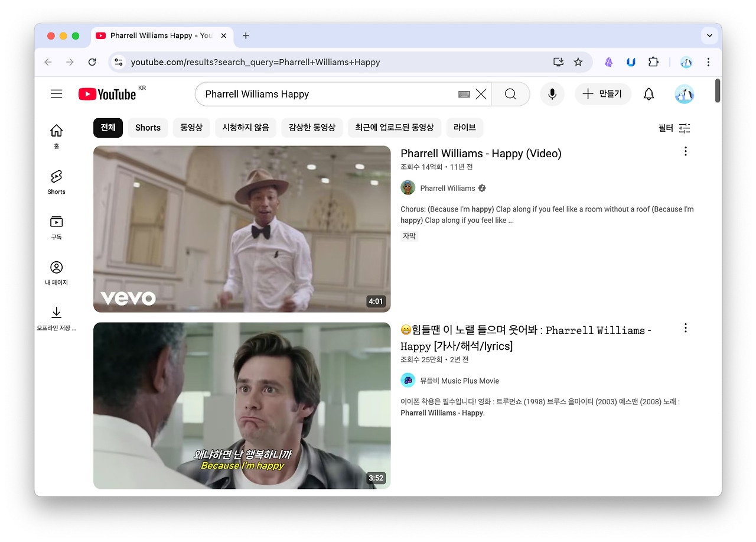Open the Pharrell Williams channel name link
This screenshot has height=542, width=756.
pyautogui.click(x=448, y=189)
